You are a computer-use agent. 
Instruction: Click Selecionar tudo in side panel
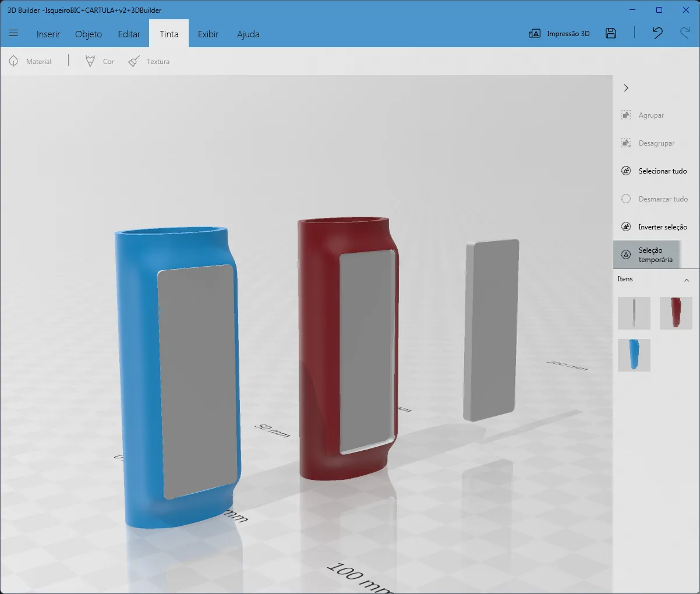click(654, 171)
